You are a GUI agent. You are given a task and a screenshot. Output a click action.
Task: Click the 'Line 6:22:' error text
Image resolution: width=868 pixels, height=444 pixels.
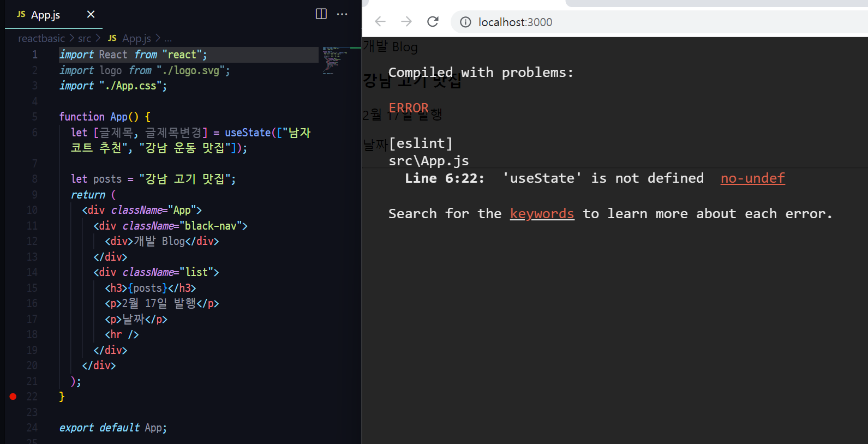coord(445,178)
